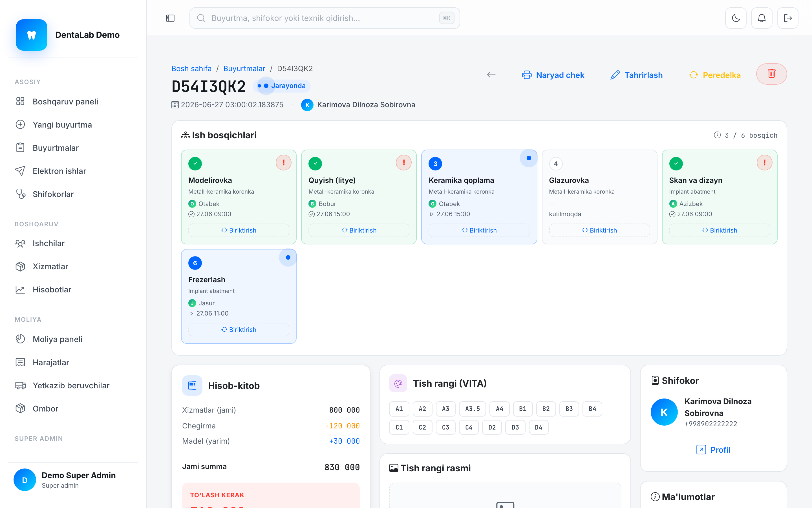The width and height of the screenshot is (812, 508).
Task: Toggle the sidebar collapse icon
Action: click(x=170, y=18)
